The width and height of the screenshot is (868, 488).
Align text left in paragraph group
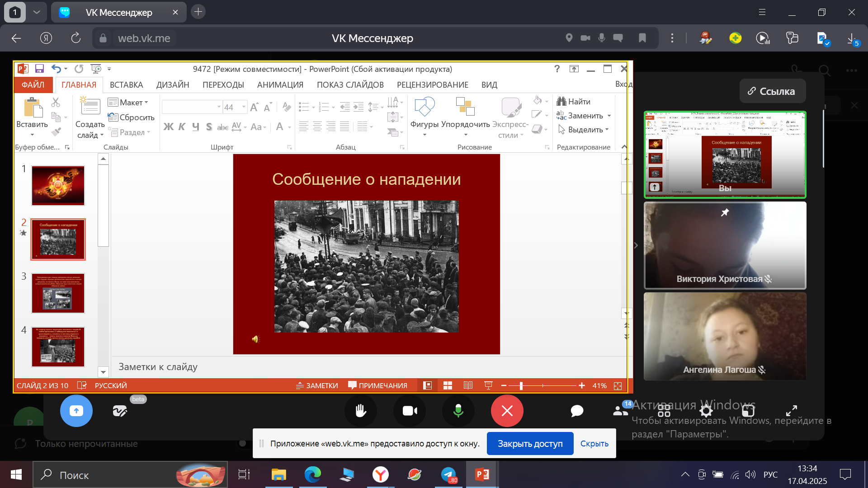point(304,127)
